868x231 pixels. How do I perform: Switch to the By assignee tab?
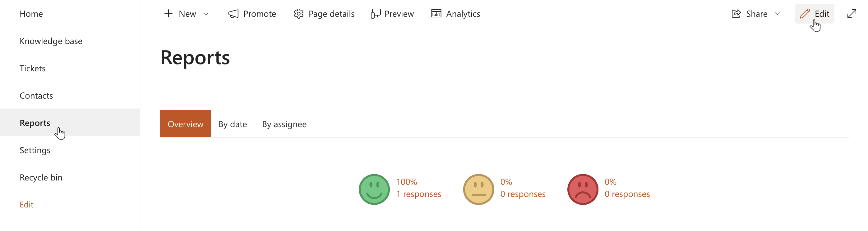pyautogui.click(x=284, y=124)
